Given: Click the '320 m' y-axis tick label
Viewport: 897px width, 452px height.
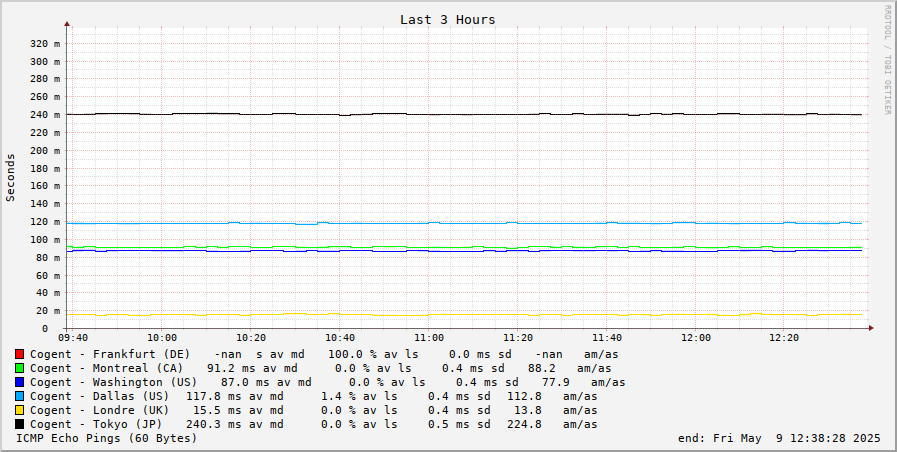Looking at the screenshot, I should [x=45, y=43].
